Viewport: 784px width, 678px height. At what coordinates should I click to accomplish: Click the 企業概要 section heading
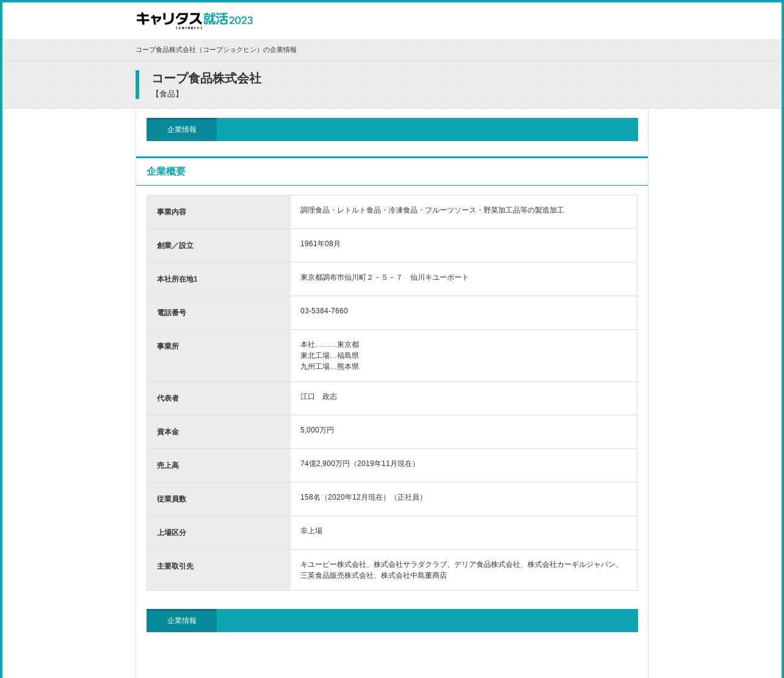tap(166, 172)
